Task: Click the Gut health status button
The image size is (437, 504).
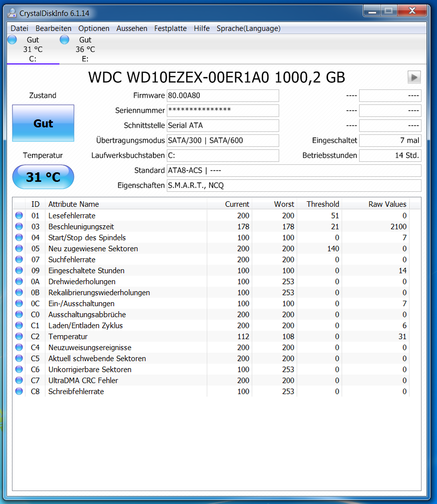Action: click(43, 123)
